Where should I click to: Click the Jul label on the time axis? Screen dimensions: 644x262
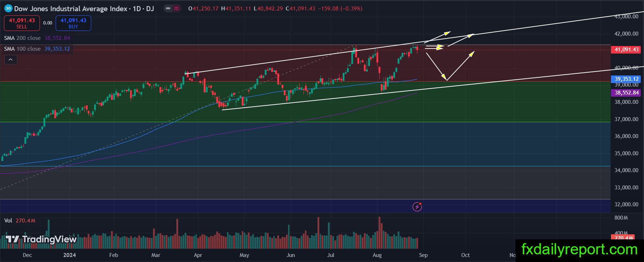[331, 255]
